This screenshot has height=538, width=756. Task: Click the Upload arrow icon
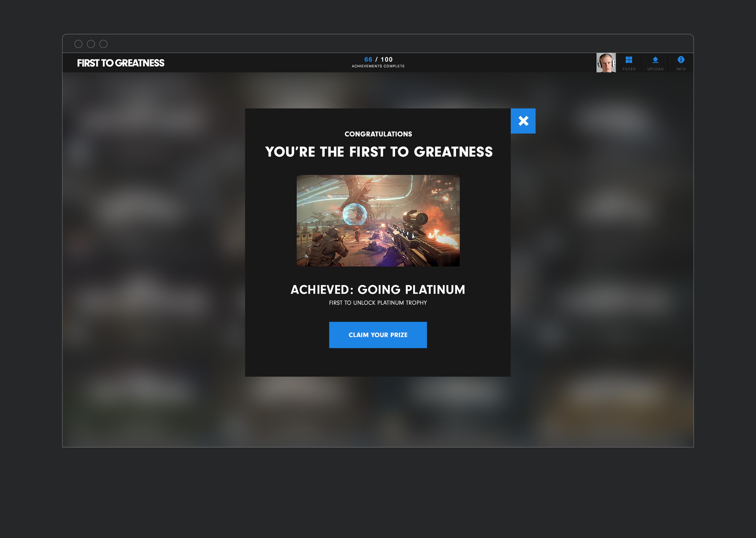point(655,60)
